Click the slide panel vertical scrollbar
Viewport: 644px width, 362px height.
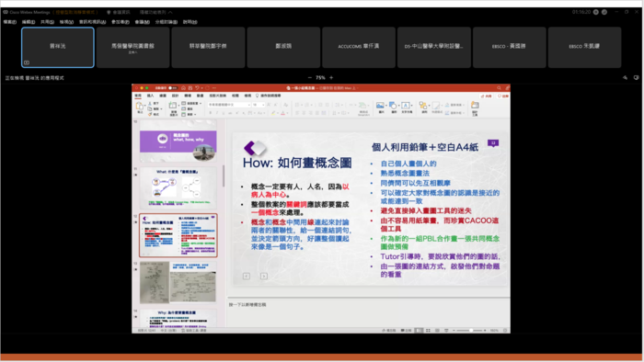(x=224, y=176)
